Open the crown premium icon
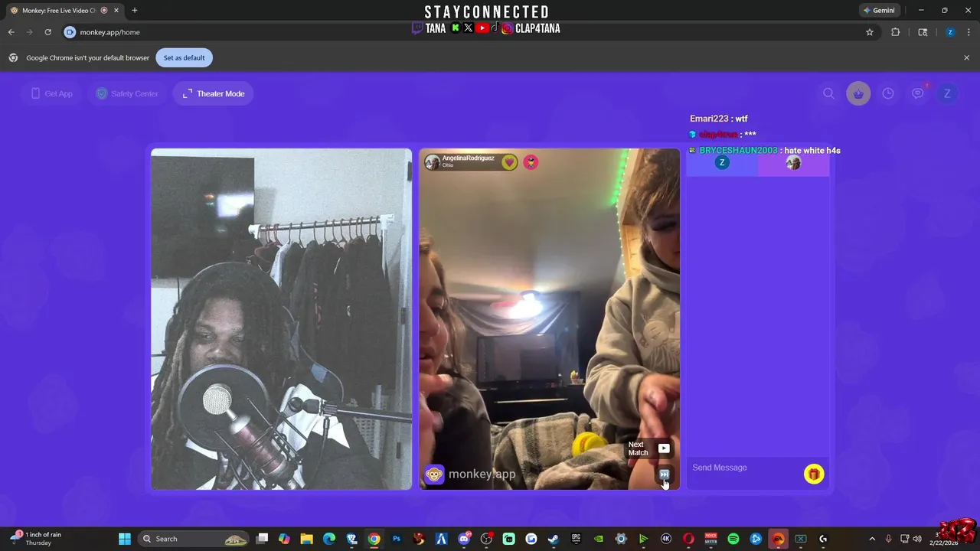The image size is (980, 551). [858, 93]
